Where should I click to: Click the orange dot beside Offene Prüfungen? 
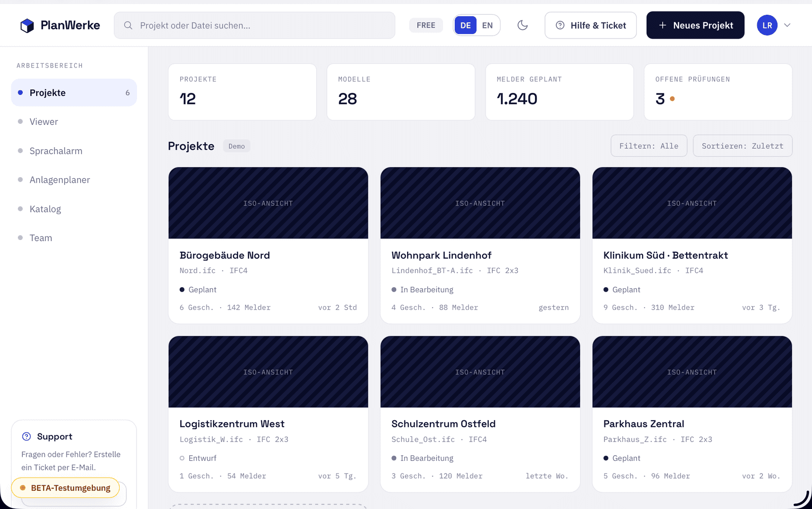tap(672, 99)
